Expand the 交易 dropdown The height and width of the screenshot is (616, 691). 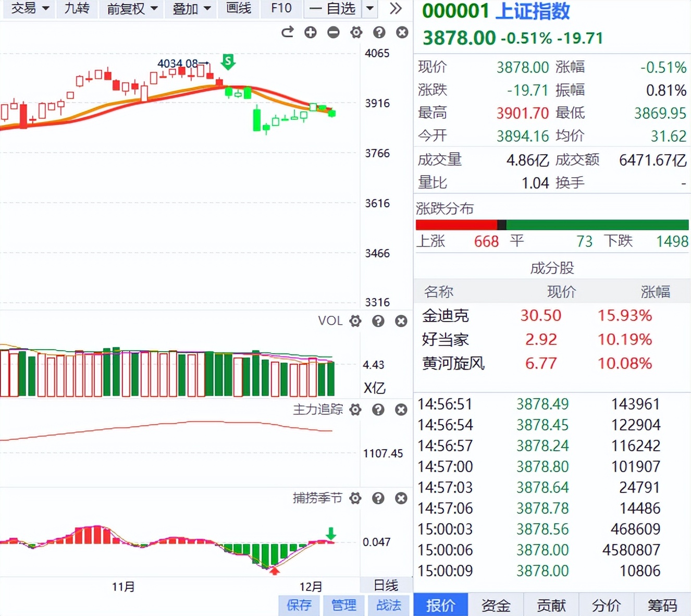pyautogui.click(x=30, y=9)
